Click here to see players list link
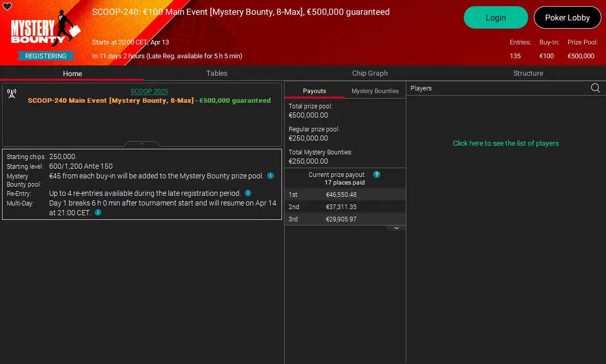This screenshot has height=364, width=606. coord(506,143)
